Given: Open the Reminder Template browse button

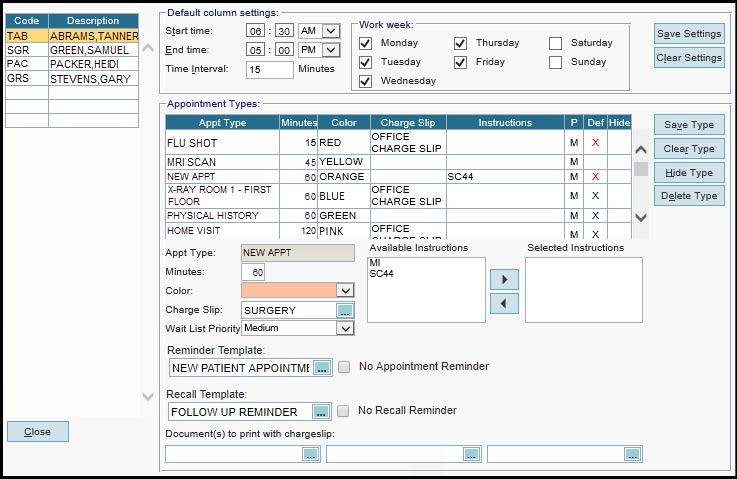Looking at the screenshot, I should (321, 368).
